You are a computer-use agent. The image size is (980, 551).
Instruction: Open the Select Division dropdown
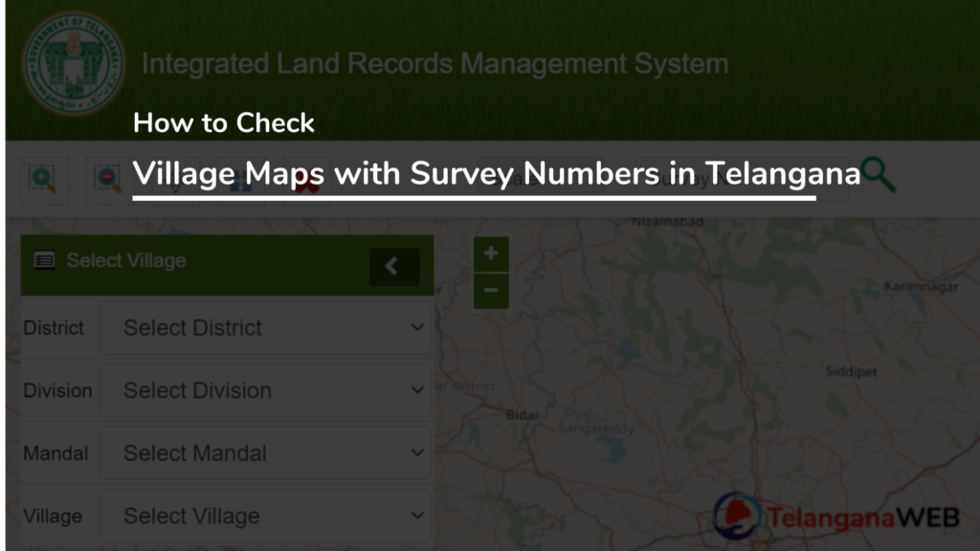[266, 390]
